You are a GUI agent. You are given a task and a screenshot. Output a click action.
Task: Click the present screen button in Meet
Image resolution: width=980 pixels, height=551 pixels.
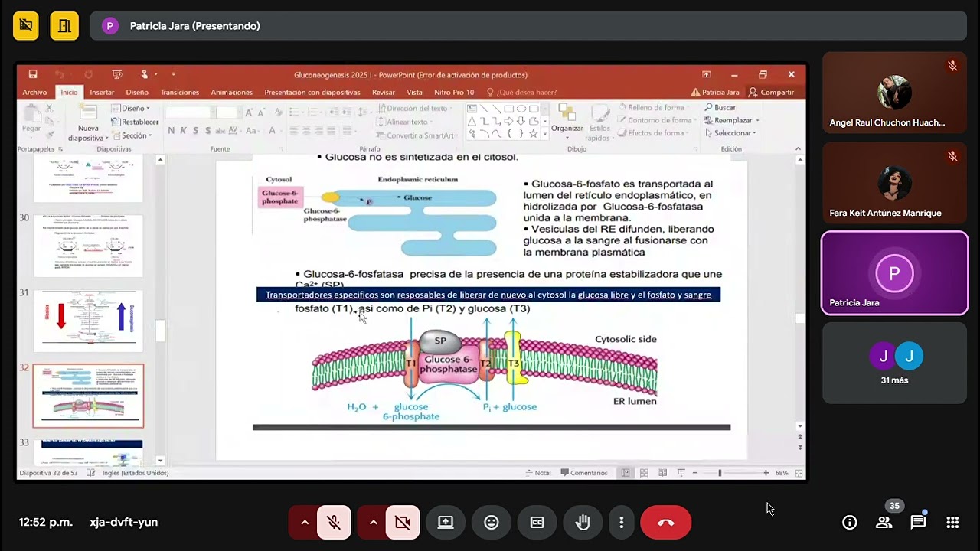click(446, 523)
